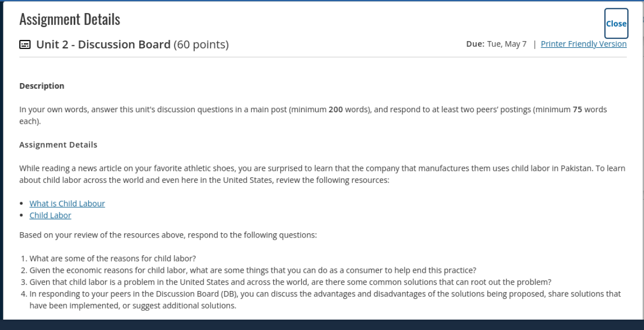Click the Due: Tue, May 7 date
Viewport: 644px width, 330px height.
tap(497, 44)
